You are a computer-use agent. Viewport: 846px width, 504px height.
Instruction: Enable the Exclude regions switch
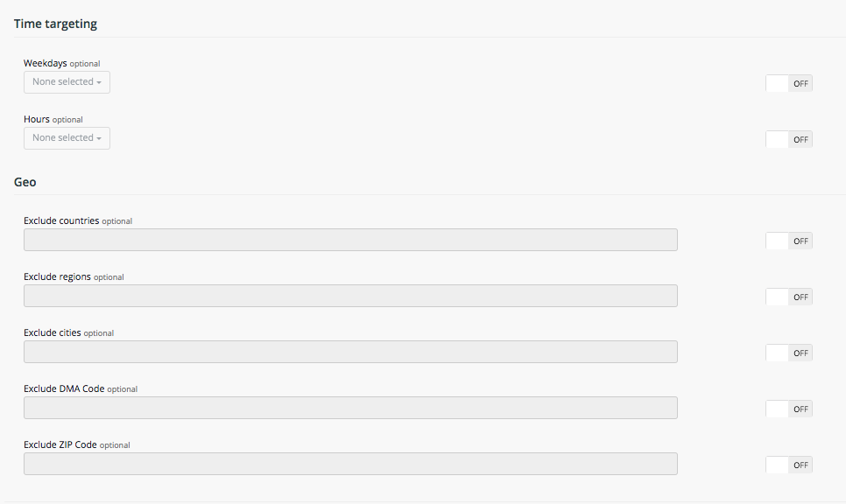(789, 297)
